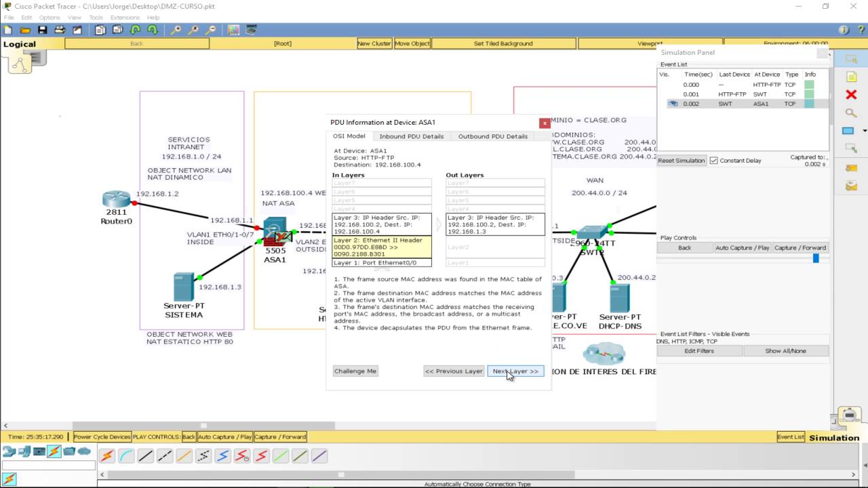
Task: Toggle the eye visibility icon on the 0.002 event
Action: click(673, 104)
